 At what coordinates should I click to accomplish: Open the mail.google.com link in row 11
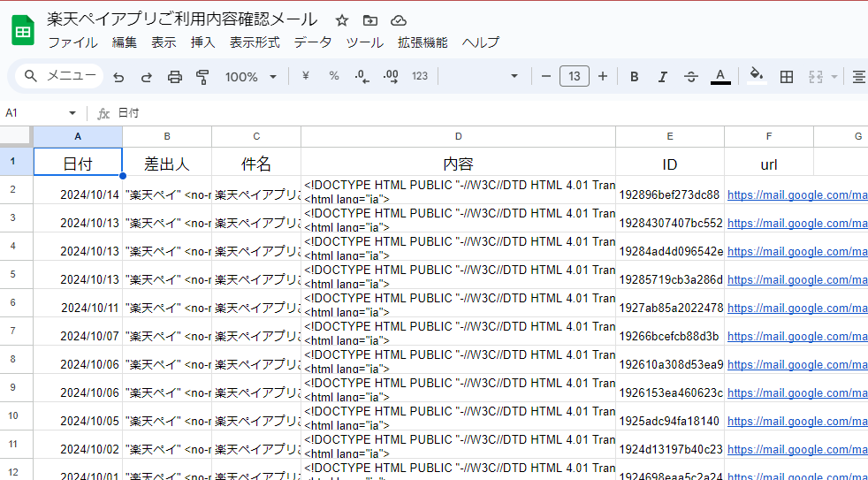[x=797, y=450]
